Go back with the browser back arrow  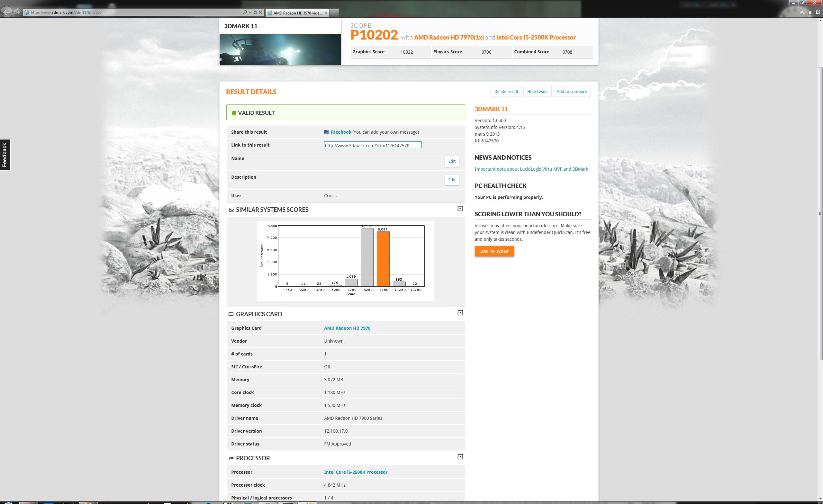click(x=6, y=12)
